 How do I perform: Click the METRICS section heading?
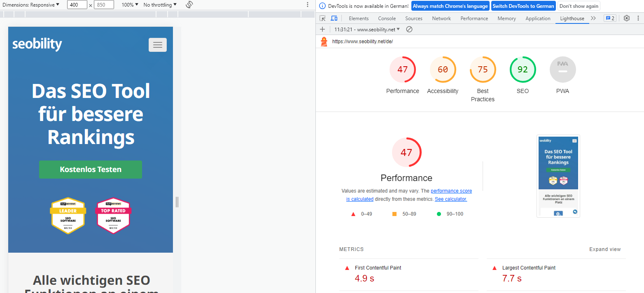click(x=352, y=249)
